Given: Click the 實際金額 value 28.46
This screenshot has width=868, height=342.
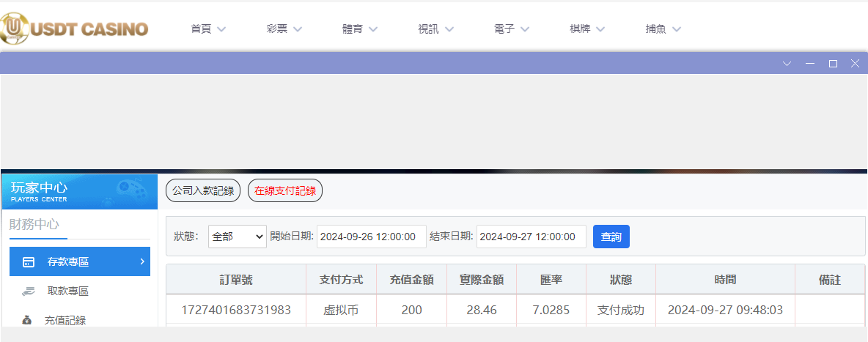Looking at the screenshot, I should [x=482, y=310].
